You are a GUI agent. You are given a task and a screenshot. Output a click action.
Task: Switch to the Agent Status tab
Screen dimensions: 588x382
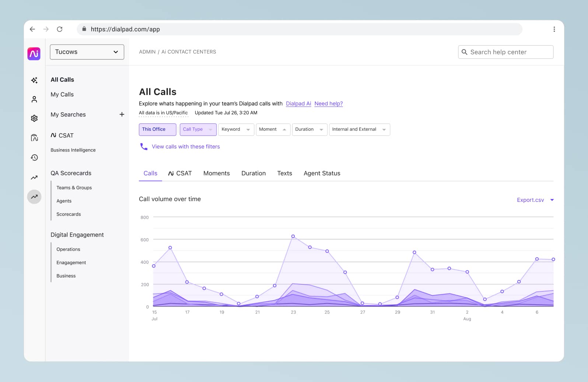point(322,174)
